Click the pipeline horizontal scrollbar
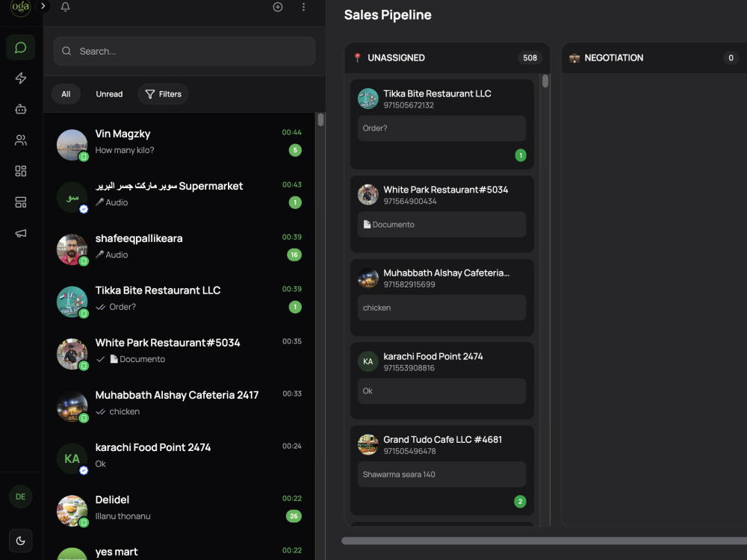The width and height of the screenshot is (747, 560). (544, 541)
